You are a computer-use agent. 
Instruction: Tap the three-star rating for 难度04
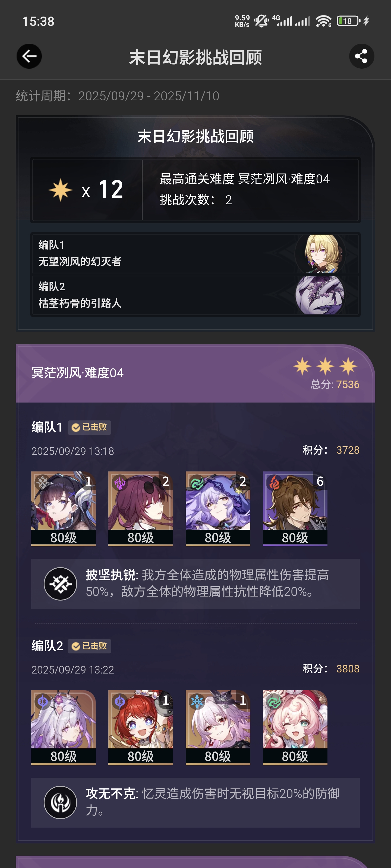(325, 366)
